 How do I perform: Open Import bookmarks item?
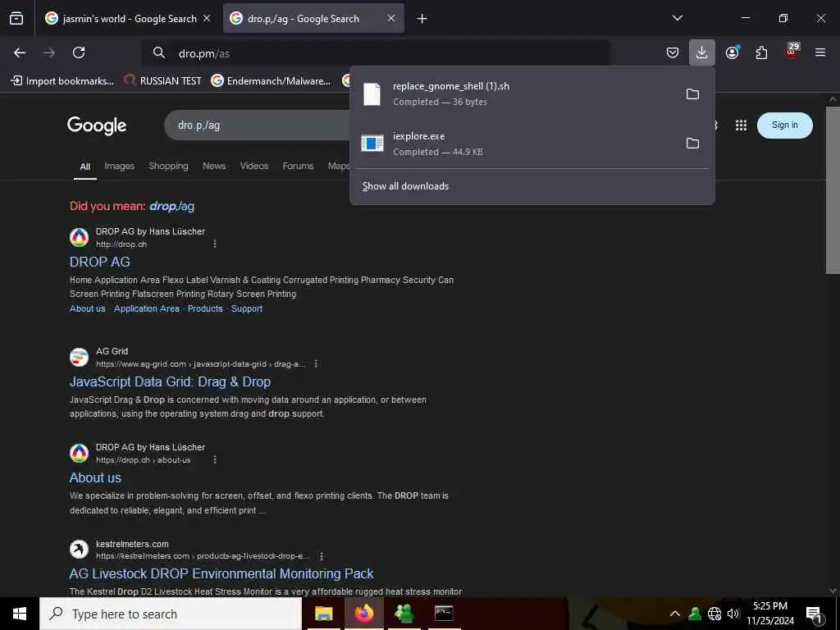pos(62,81)
